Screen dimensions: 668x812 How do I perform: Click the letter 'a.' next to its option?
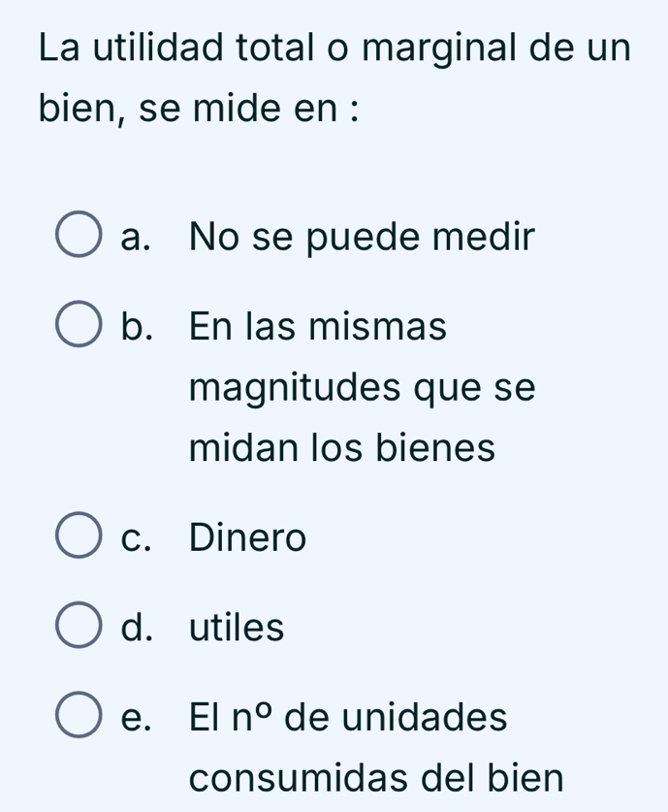pos(135,236)
